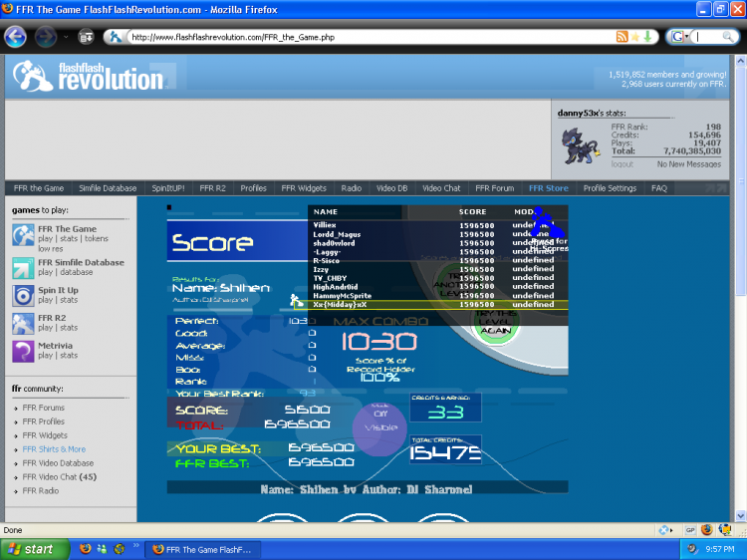Open the Simfile Database nav tab

(108, 188)
